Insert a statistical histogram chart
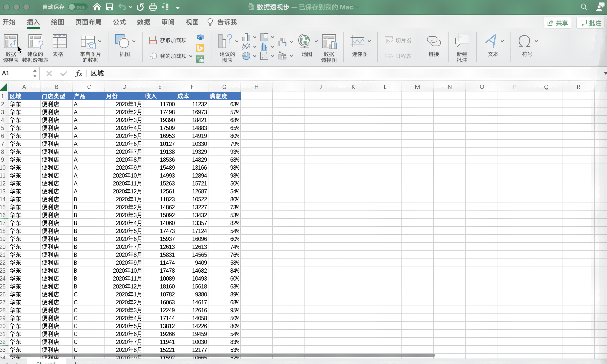This screenshot has width=607, height=364. (264, 46)
